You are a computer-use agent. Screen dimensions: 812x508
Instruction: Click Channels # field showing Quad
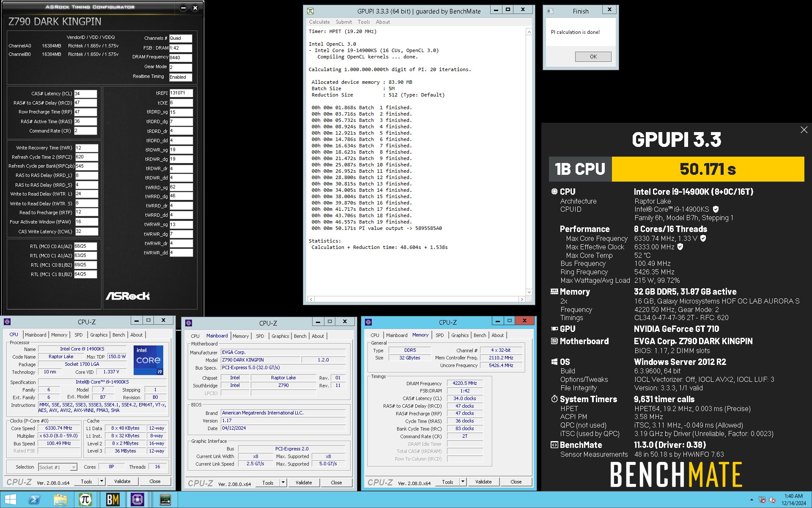[181, 38]
